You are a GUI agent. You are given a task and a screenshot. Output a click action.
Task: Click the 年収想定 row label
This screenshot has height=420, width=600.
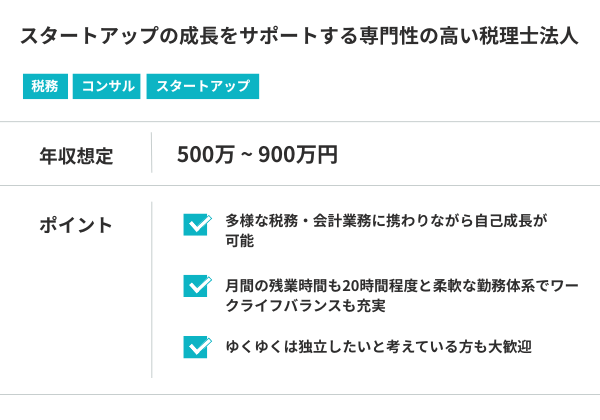[x=76, y=155]
